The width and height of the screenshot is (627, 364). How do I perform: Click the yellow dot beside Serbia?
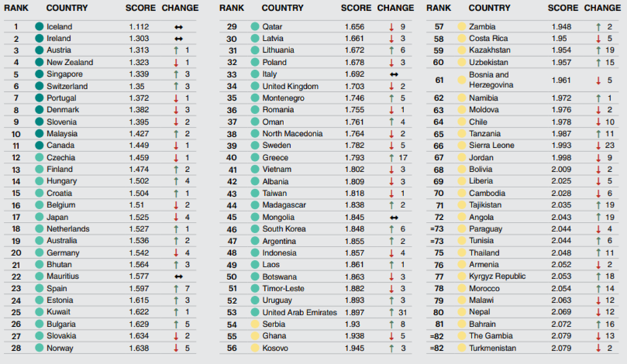tap(254, 324)
